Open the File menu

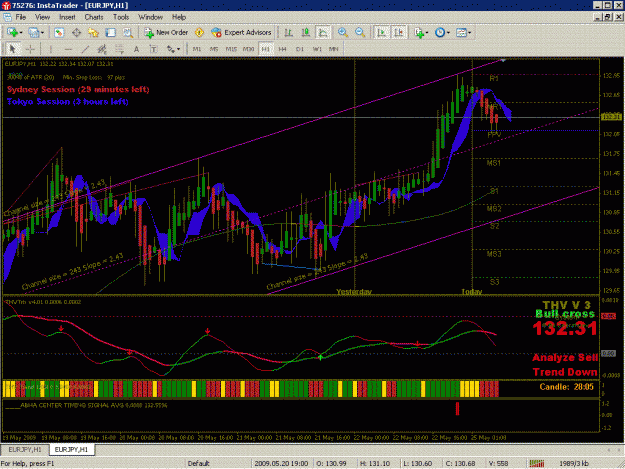pyautogui.click(x=21, y=17)
